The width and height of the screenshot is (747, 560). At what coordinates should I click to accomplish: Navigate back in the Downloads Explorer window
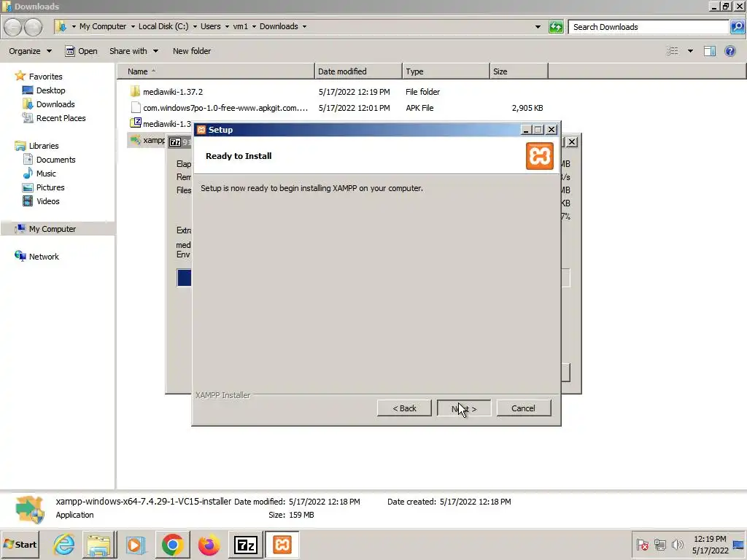pos(13,27)
